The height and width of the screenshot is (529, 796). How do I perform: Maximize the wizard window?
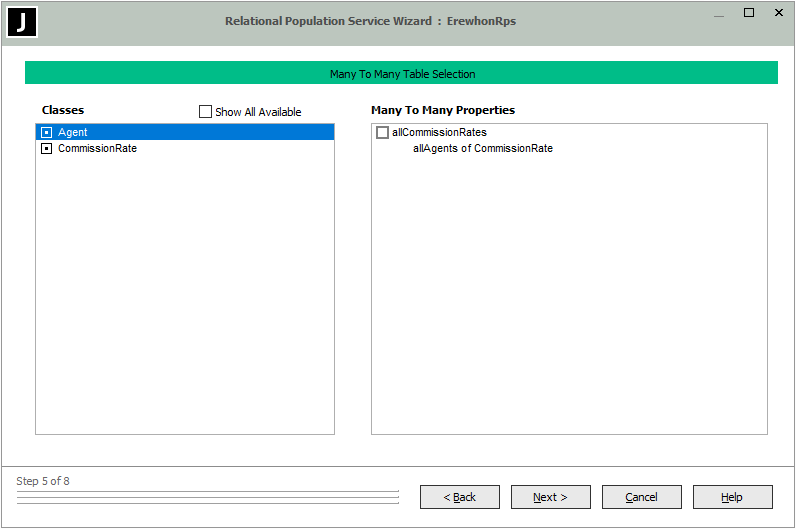click(749, 13)
